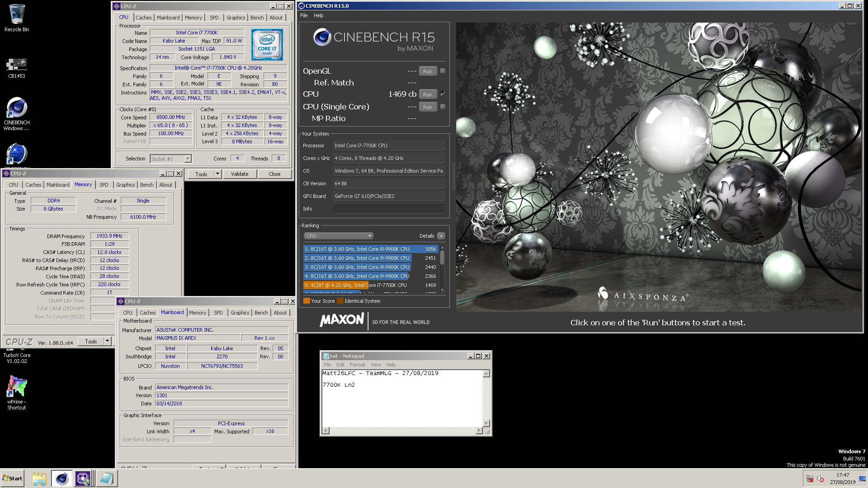Open Graphics tab in Memory CPU-Z window

click(126, 185)
